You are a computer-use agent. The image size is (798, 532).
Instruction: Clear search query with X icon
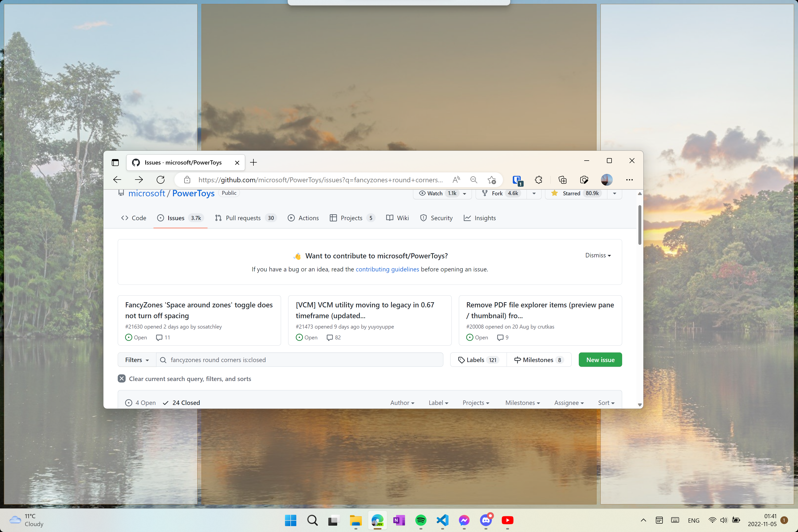pos(122,379)
